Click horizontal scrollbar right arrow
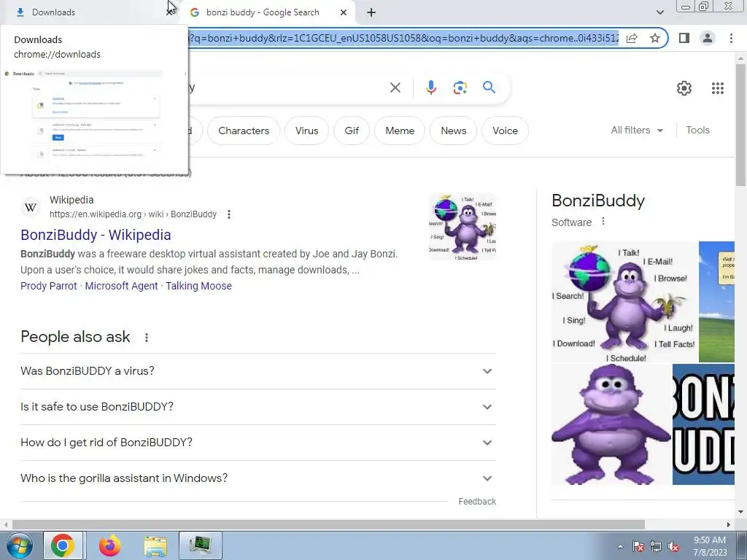This screenshot has width=747, height=560. click(729, 524)
